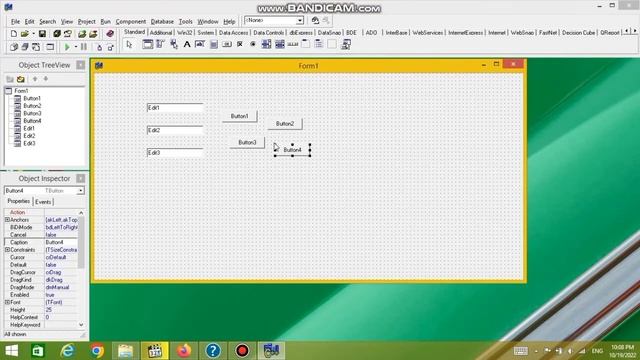Click the View Unit toolbar icon
This screenshot has height=360, width=640.
(13, 47)
